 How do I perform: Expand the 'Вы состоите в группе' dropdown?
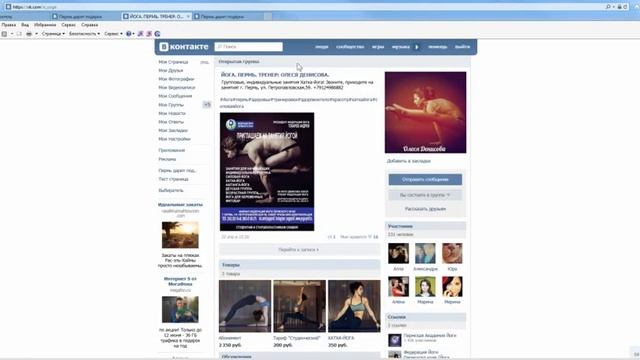tap(425, 195)
